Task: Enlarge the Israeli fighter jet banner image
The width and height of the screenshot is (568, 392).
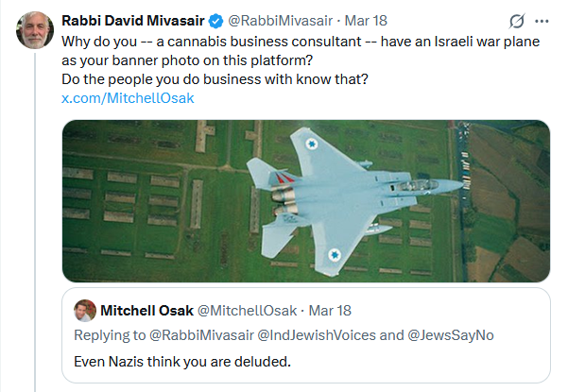Action: point(306,201)
